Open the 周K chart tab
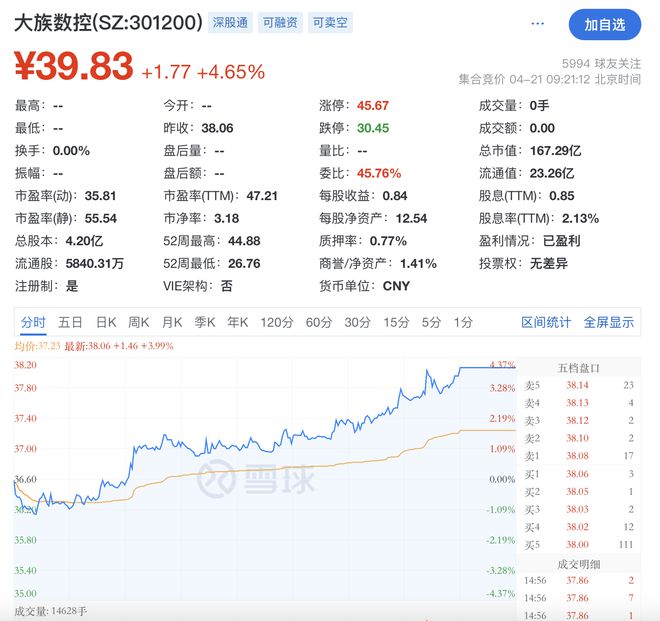This screenshot has width=660, height=621. (138, 322)
